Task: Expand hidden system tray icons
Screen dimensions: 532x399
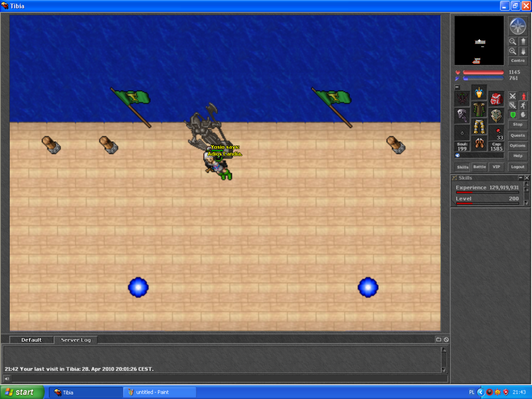Action: pyautogui.click(x=481, y=392)
